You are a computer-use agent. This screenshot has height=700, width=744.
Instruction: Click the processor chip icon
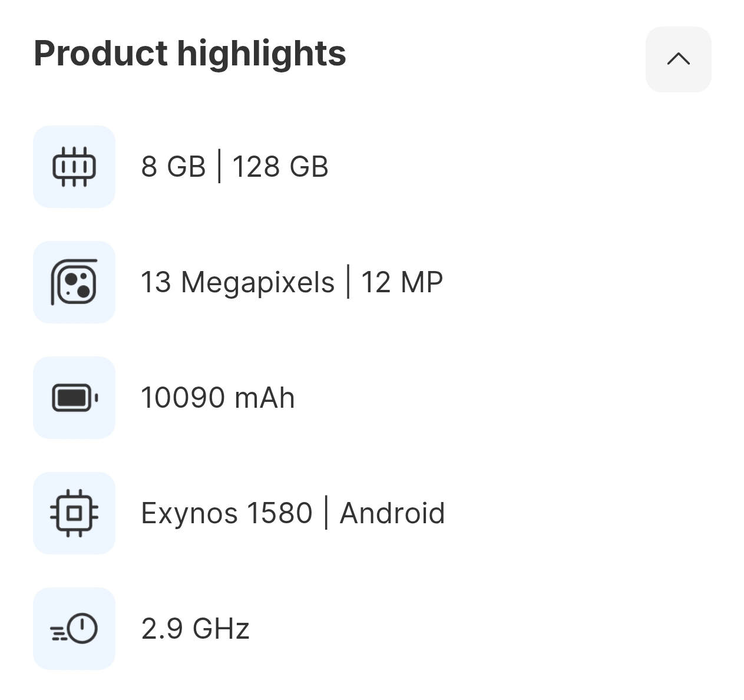(x=74, y=513)
